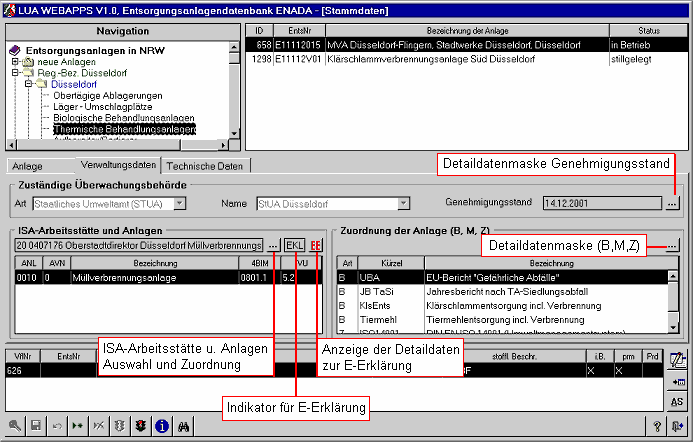
Task: Click the traffic light icon in toolbar
Action: pos(141,426)
